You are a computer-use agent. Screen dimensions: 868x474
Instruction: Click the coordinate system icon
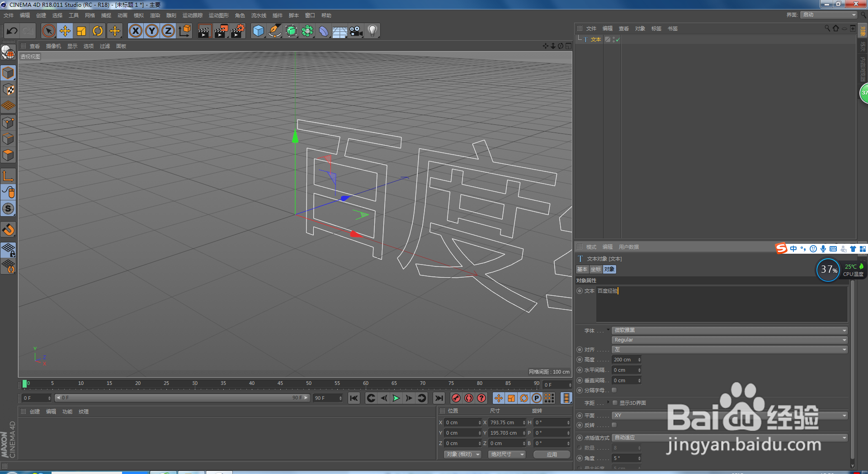point(184,31)
